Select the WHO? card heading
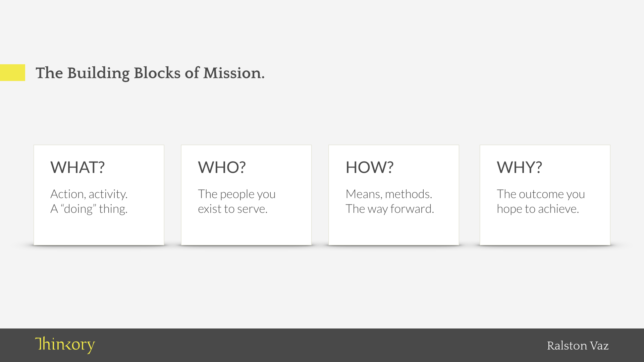Image resolution: width=644 pixels, height=362 pixels. [x=222, y=167]
